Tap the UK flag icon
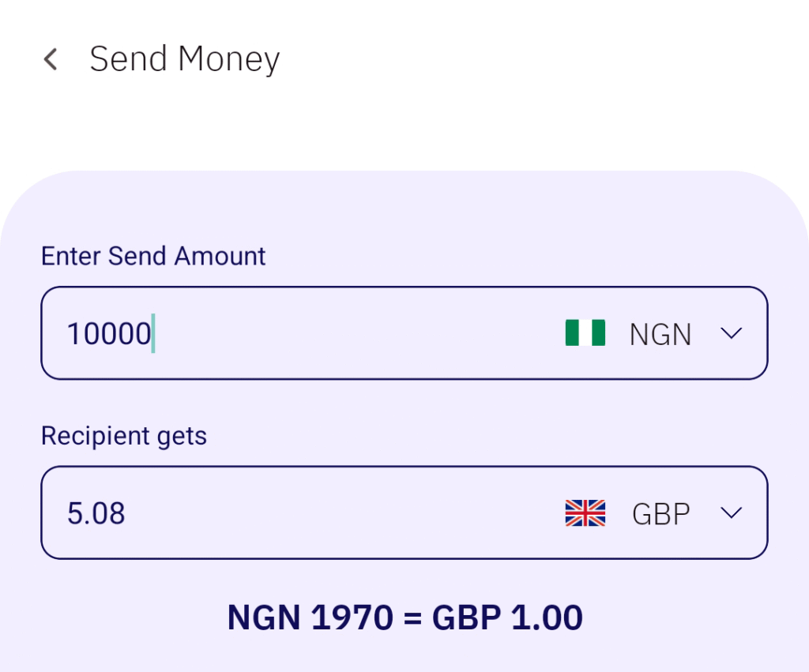 pyautogui.click(x=585, y=513)
